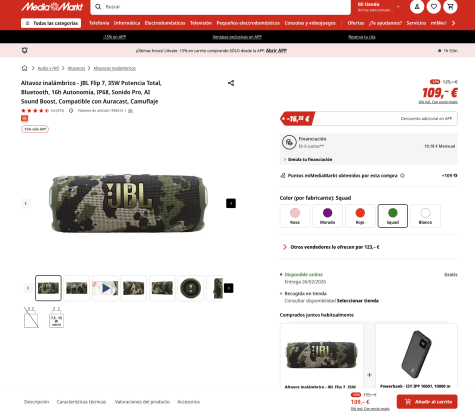
Task: Play the product video thumbnail
Action: pyautogui.click(x=105, y=288)
